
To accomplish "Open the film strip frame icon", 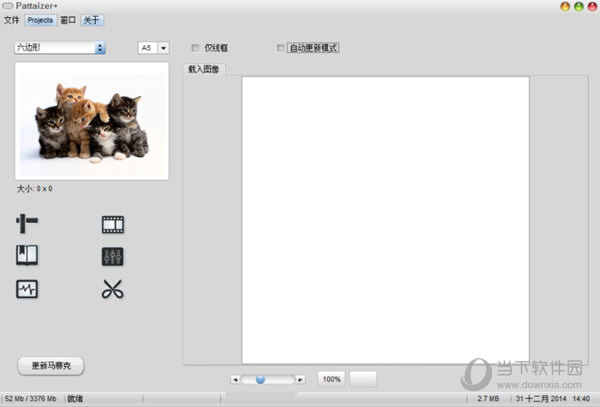I will pos(113,225).
